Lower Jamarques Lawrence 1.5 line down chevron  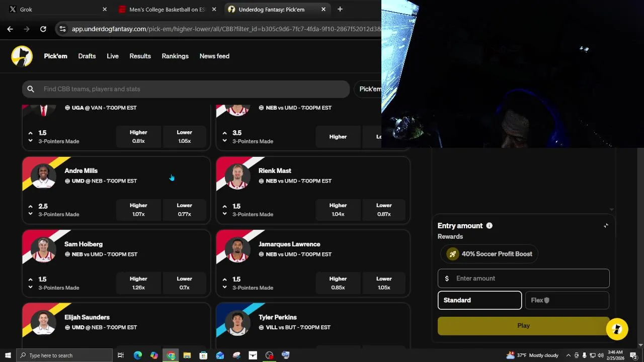point(225,287)
